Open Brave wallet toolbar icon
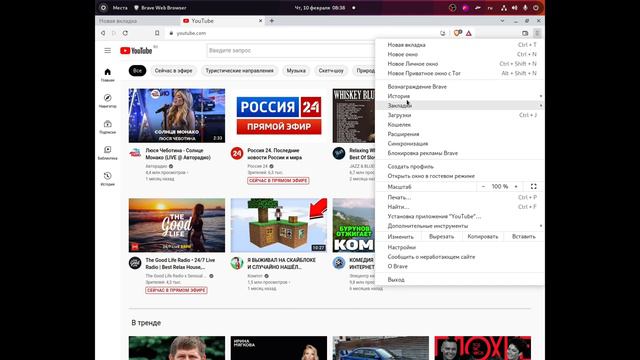This screenshot has width=640, height=360. [525, 33]
